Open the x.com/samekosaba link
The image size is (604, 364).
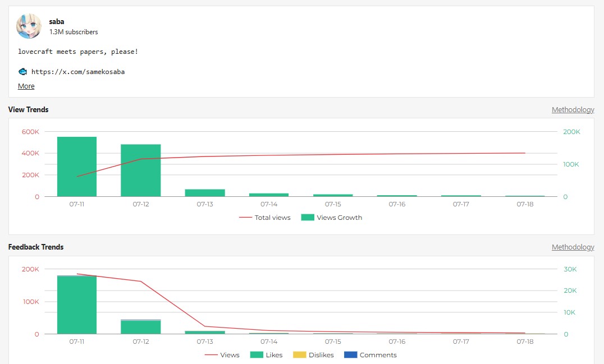[78, 72]
